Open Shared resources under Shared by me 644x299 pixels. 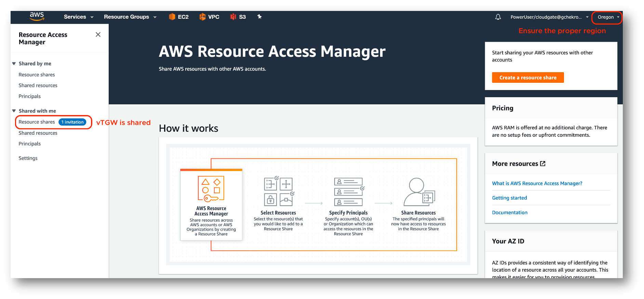38,86
